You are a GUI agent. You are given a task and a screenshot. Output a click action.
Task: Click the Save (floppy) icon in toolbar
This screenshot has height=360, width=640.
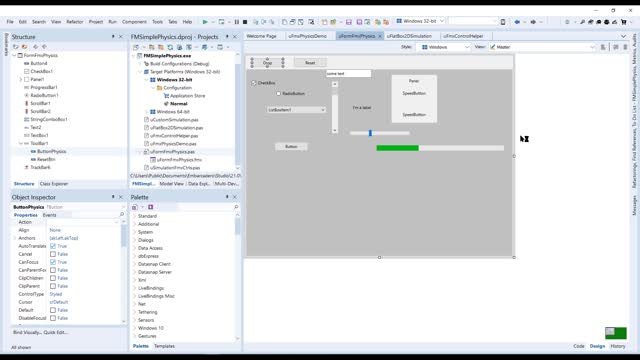pos(349,22)
